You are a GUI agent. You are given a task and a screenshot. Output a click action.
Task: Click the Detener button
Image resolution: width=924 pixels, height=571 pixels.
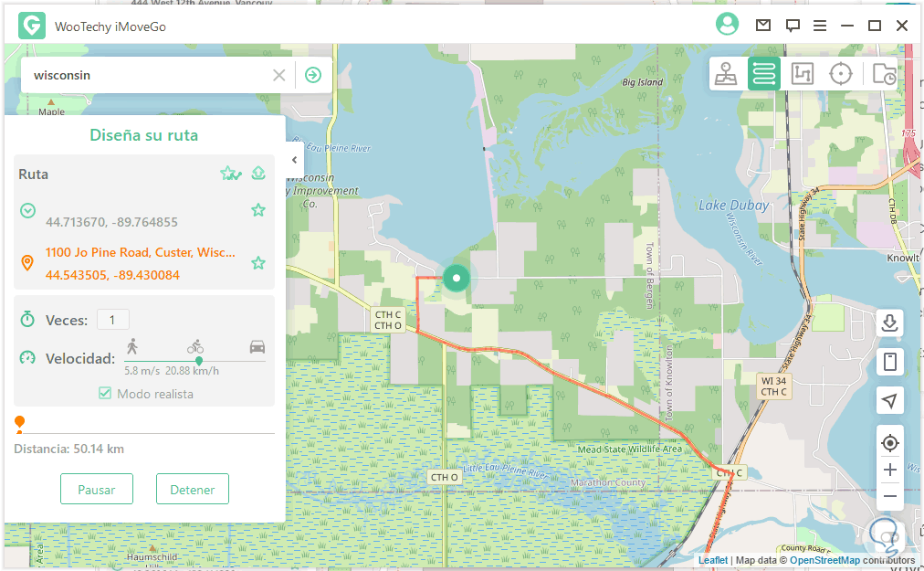(x=192, y=489)
